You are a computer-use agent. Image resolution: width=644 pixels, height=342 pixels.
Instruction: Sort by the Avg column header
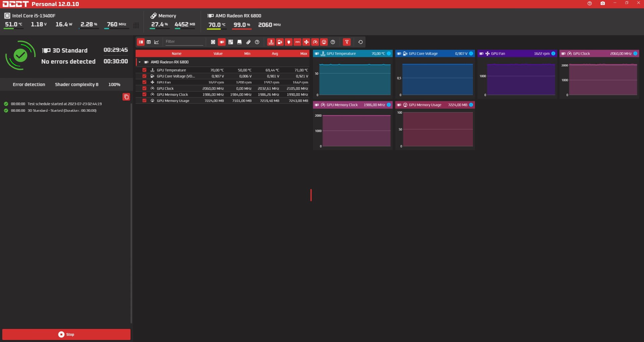tap(275, 54)
